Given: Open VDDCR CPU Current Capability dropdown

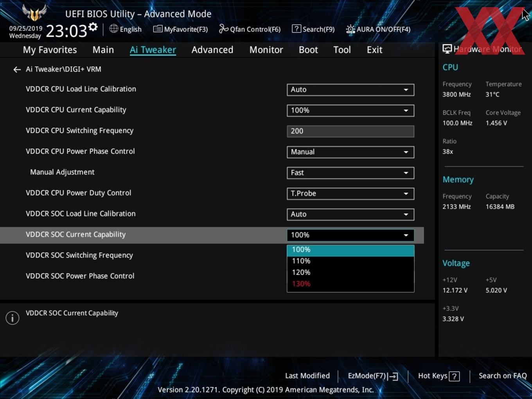Looking at the screenshot, I should tap(350, 110).
